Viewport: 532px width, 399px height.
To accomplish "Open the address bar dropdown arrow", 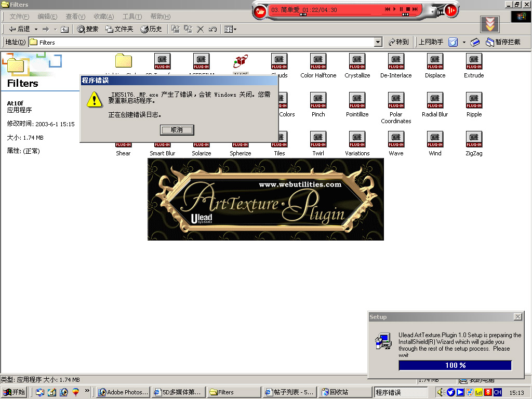I will (x=378, y=42).
